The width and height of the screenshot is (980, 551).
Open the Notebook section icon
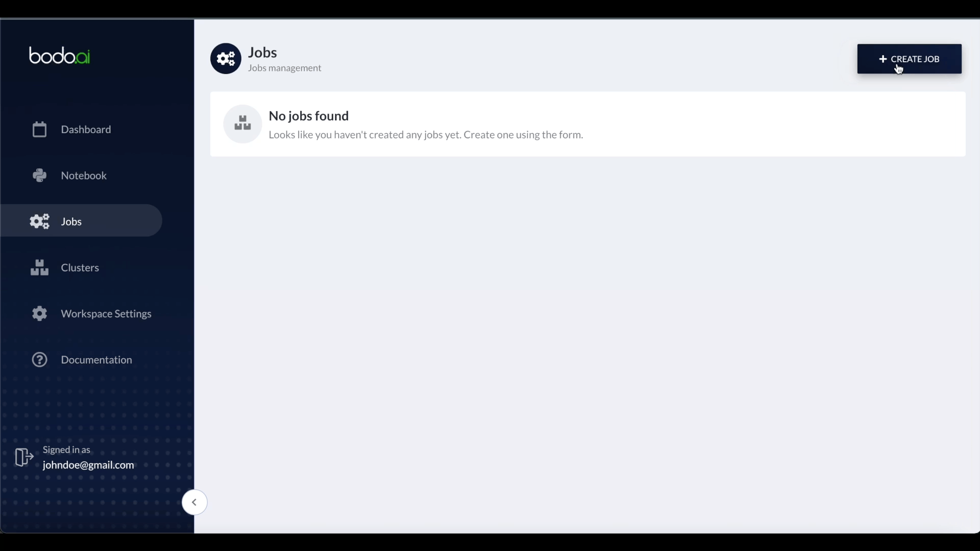pyautogui.click(x=39, y=175)
